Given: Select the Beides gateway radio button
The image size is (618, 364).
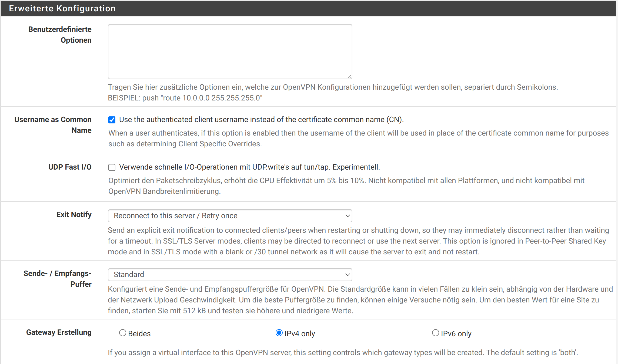Looking at the screenshot, I should click(123, 333).
